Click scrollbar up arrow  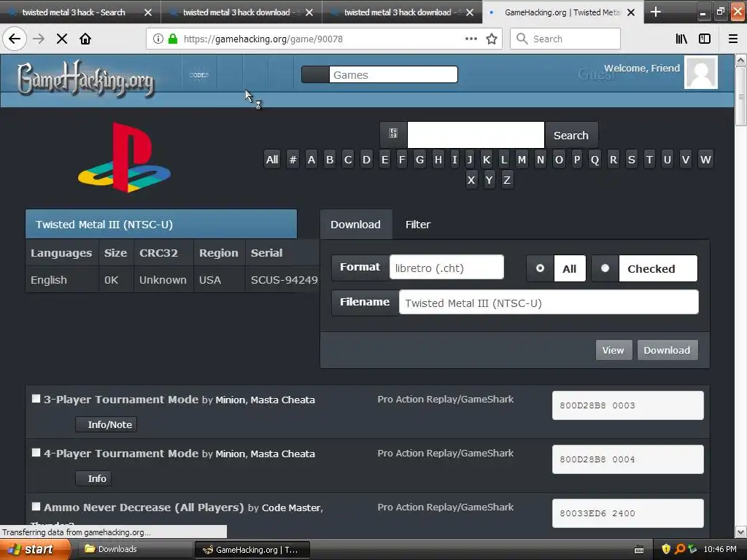coord(740,60)
